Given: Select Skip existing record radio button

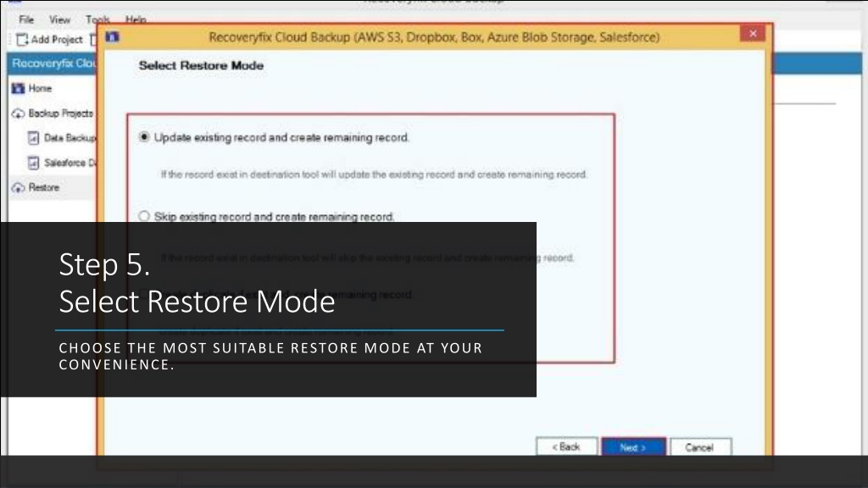Looking at the screenshot, I should pos(144,216).
